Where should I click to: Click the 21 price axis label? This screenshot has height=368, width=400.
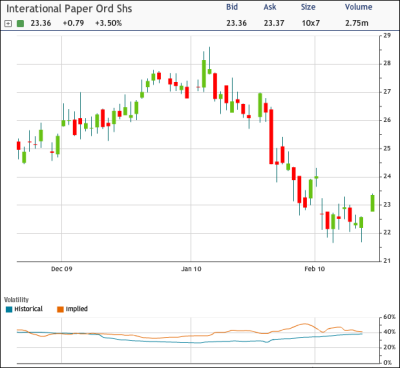click(387, 261)
